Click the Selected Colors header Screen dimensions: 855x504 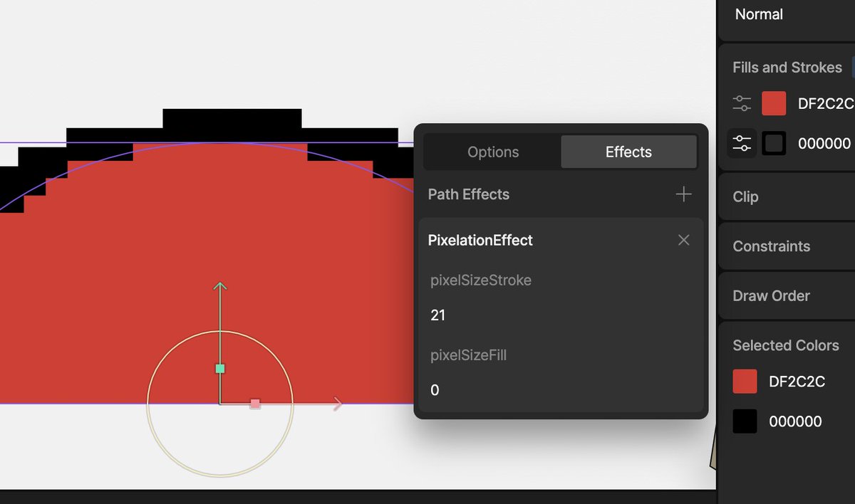coord(786,345)
